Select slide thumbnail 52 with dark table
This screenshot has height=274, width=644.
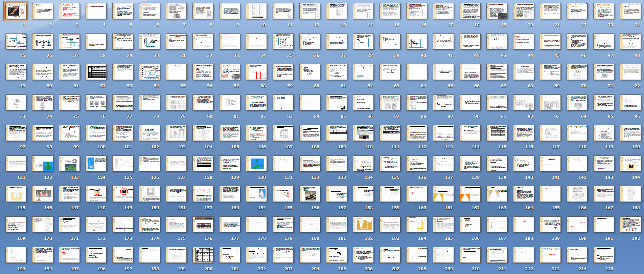point(96,72)
